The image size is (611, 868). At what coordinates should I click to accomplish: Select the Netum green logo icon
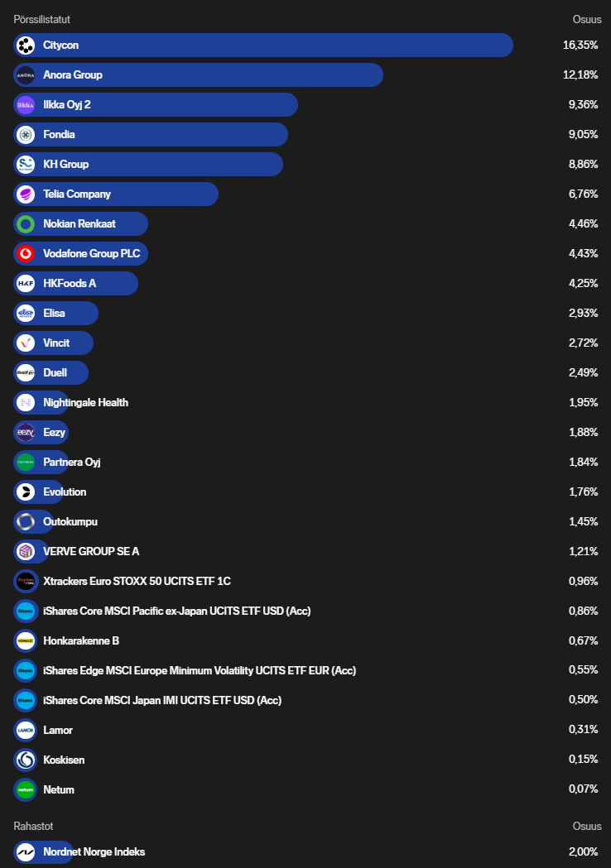(x=26, y=790)
